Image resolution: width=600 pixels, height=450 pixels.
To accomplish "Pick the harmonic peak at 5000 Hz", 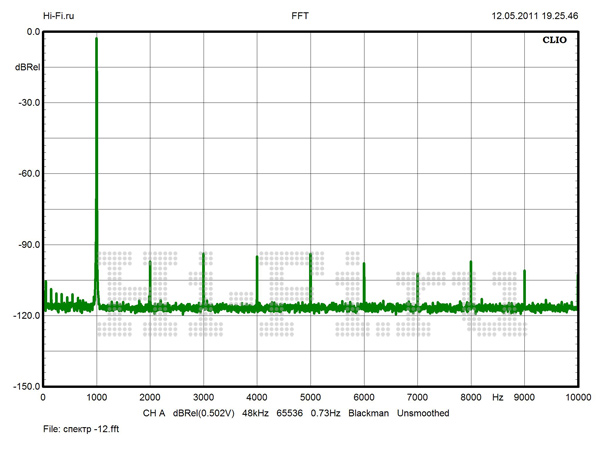I will 310,254.
